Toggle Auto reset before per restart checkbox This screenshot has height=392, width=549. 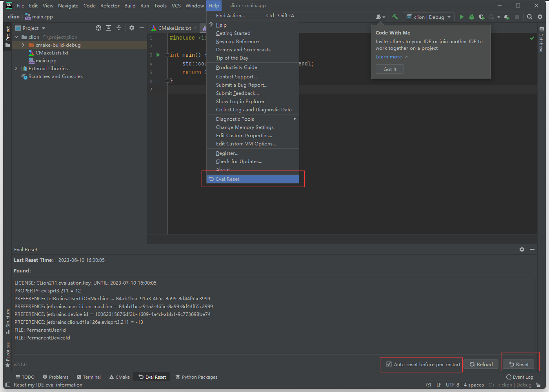tap(389, 364)
